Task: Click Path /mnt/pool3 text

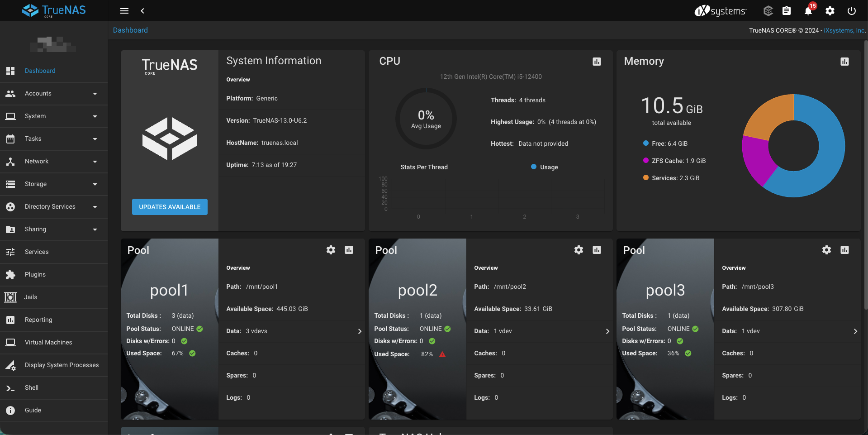Action: click(x=748, y=287)
